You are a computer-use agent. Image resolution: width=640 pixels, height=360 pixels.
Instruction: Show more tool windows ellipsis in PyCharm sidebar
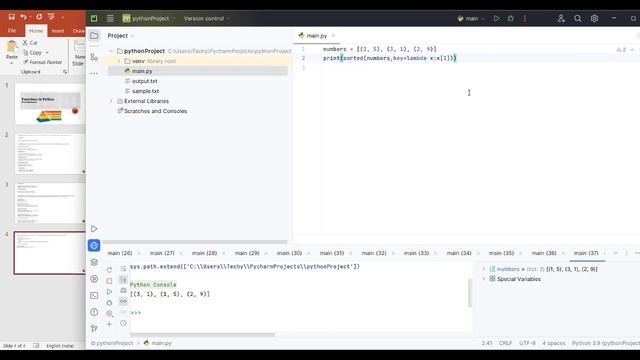click(94, 73)
